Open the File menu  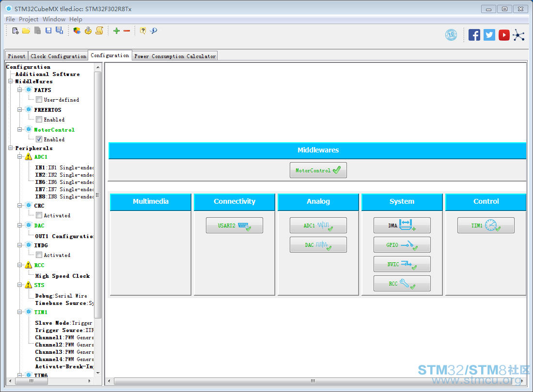click(x=10, y=19)
